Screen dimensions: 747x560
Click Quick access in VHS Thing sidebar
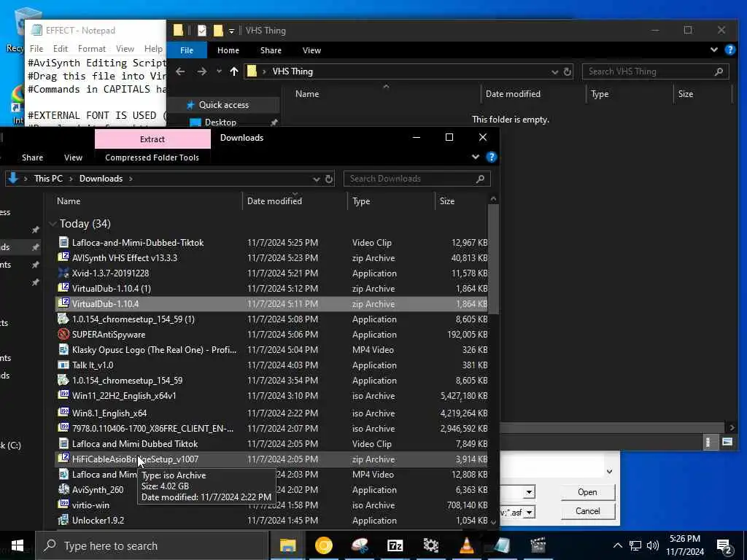[x=223, y=105]
